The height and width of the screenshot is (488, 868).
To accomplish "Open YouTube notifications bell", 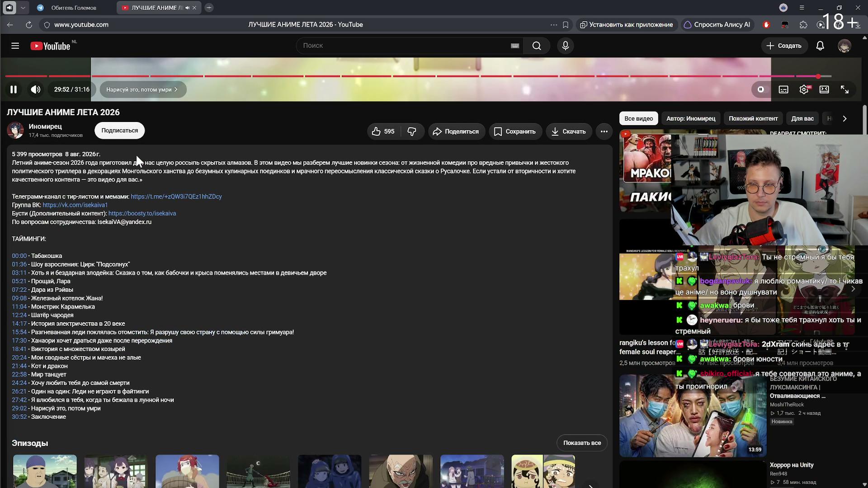I will point(820,46).
